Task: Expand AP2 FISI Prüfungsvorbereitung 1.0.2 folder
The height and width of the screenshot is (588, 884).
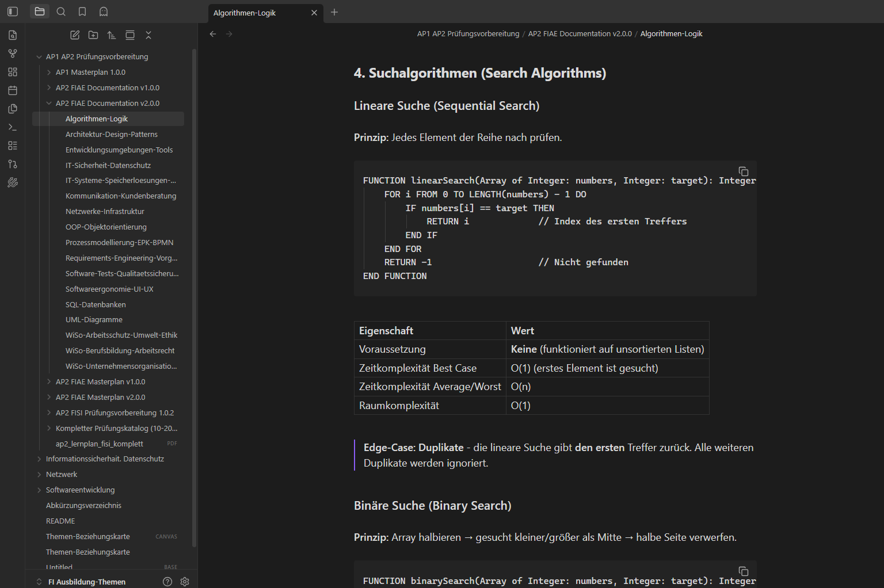Action: pyautogui.click(x=49, y=413)
